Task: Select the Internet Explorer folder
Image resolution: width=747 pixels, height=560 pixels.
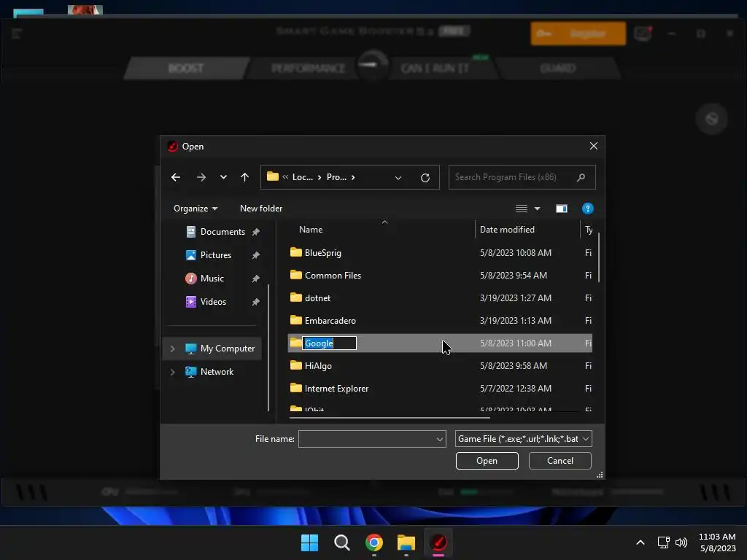Action: pyautogui.click(x=336, y=389)
